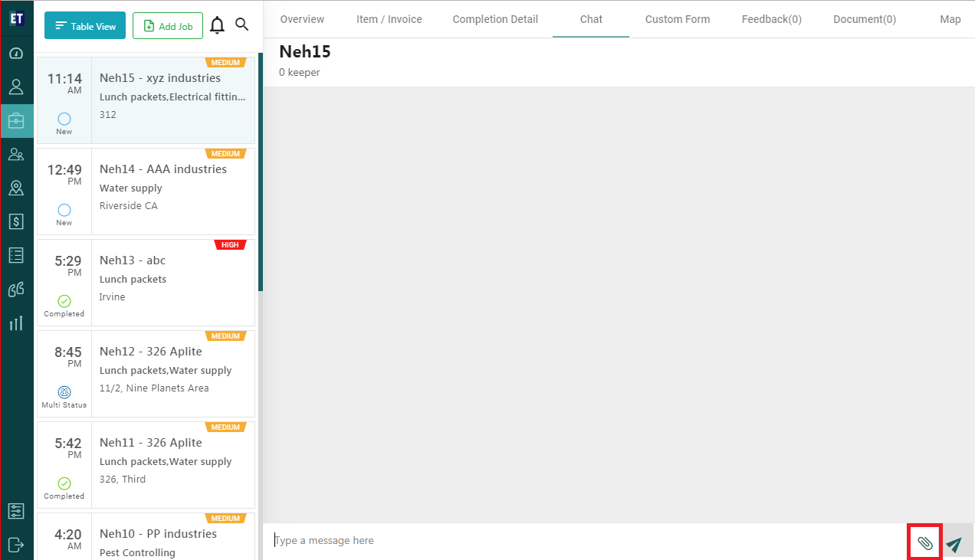Open the map location pin sidebar icon
The height and width of the screenshot is (560, 975).
[x=16, y=188]
